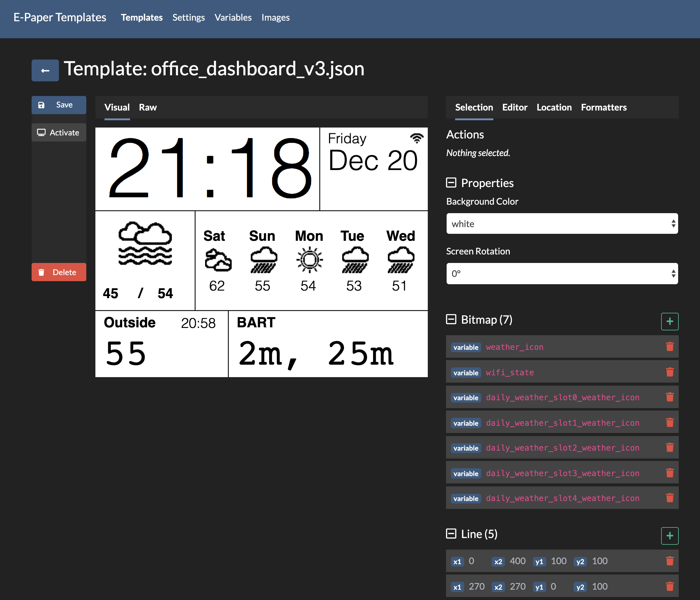Collapse the Line (5) section
This screenshot has height=600, width=700.
pyautogui.click(x=451, y=534)
